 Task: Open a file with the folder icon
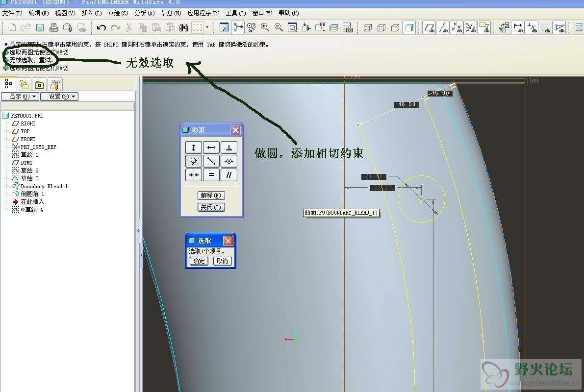coord(26,27)
